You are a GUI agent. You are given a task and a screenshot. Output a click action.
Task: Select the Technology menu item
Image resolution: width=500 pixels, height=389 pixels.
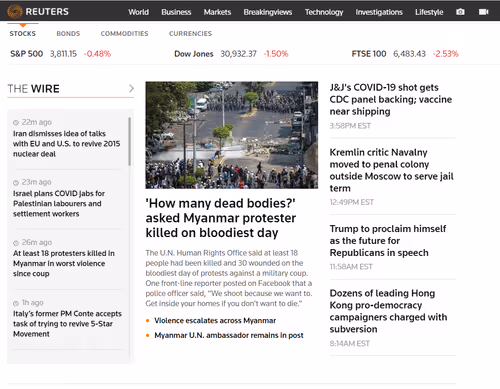324,12
